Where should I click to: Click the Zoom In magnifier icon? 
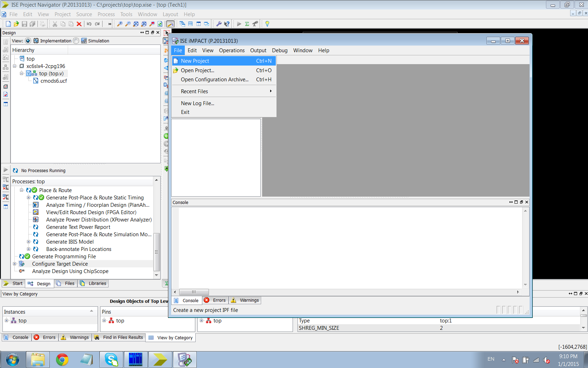(120, 24)
